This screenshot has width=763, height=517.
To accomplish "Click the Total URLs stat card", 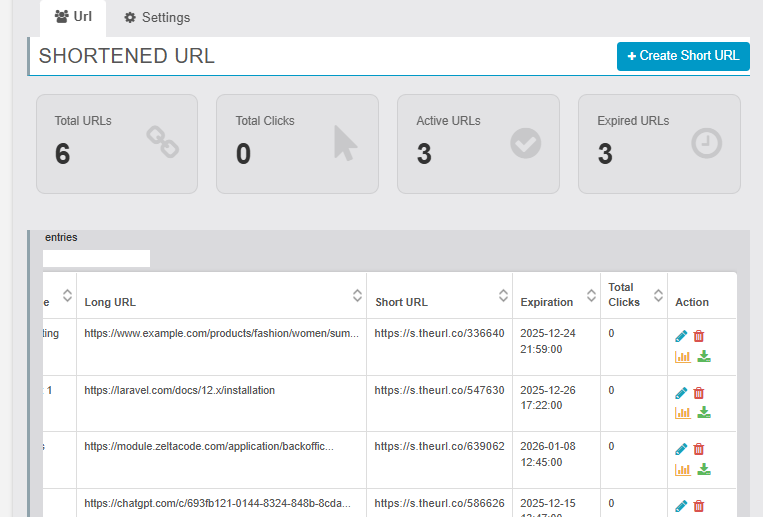I will click(117, 143).
